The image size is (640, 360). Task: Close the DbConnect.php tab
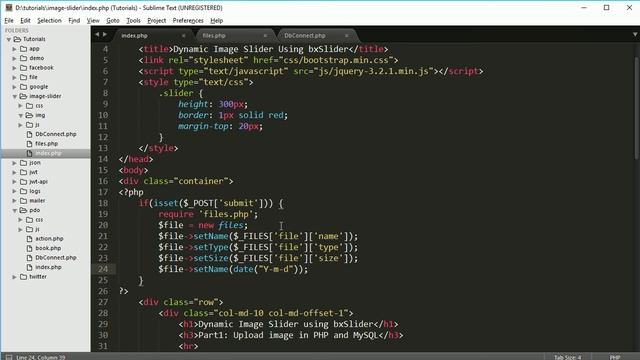[347, 36]
